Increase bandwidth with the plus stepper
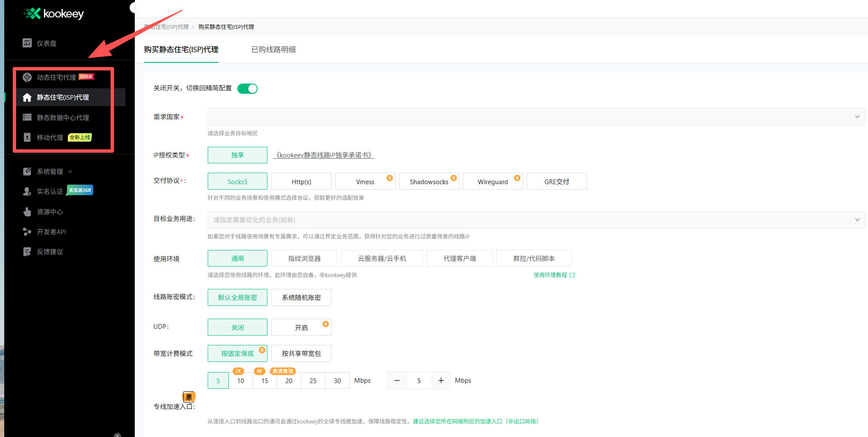The height and width of the screenshot is (437, 868). [x=441, y=380]
